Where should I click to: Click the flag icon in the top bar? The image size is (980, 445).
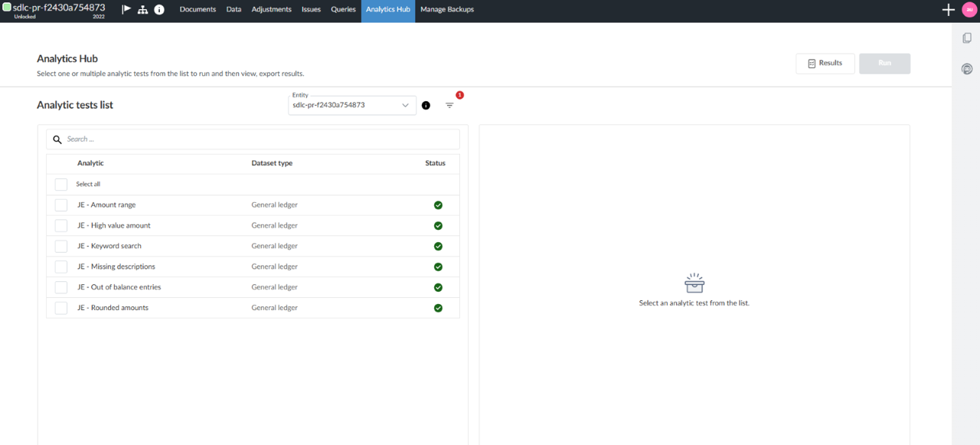(x=126, y=10)
